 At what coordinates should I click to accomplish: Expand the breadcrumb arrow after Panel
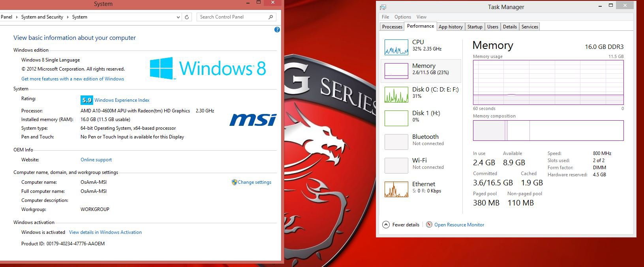pyautogui.click(x=17, y=17)
